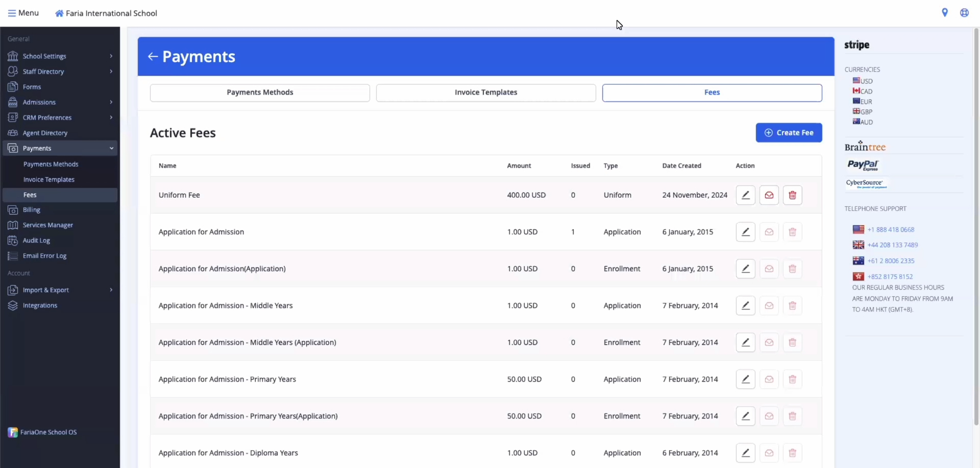Click the Braintree logo

[865, 147]
